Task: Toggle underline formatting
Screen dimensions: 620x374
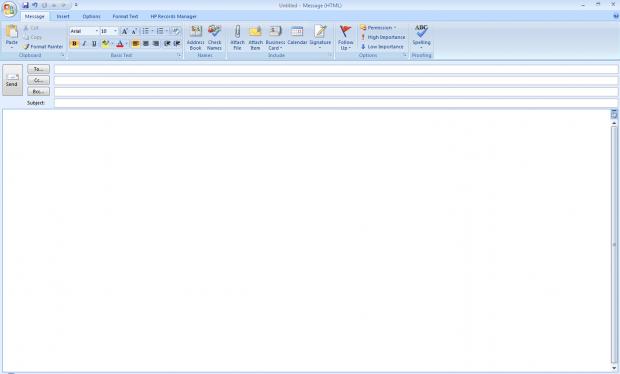Action: 94,43
